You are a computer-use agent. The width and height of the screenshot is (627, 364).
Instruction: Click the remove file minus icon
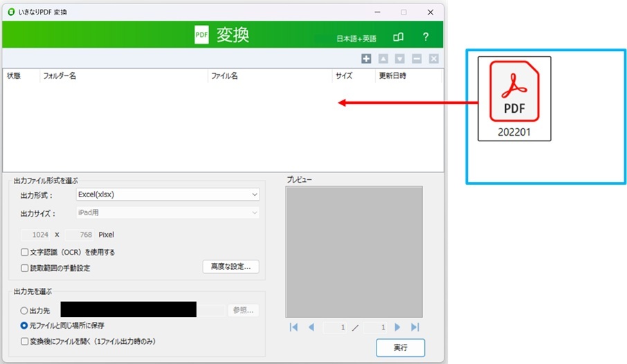417,59
